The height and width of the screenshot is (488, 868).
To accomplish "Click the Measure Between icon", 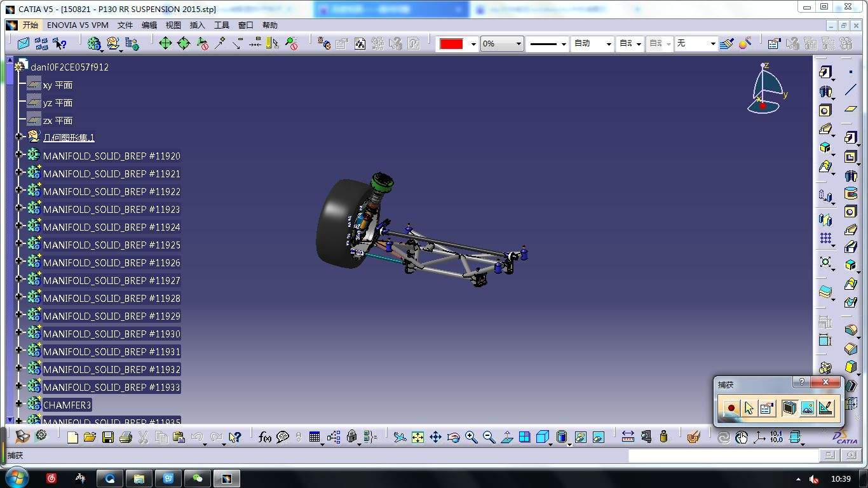I will [628, 437].
